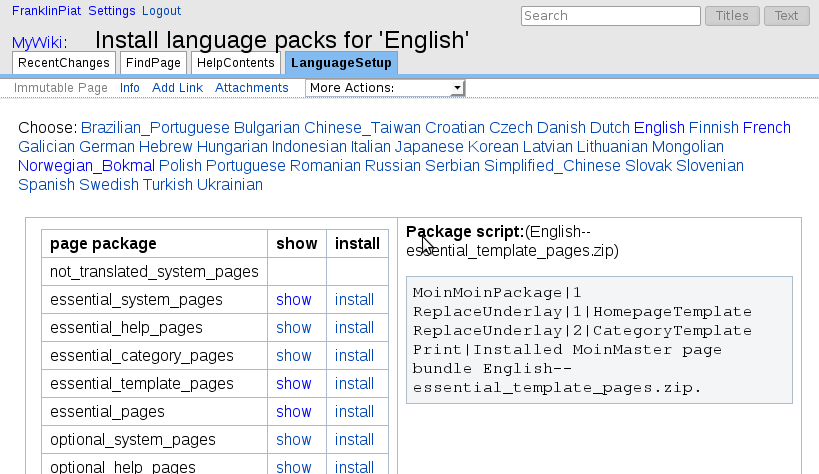This screenshot has height=474, width=819.
Task: Choose the Bulgarian language
Action: pos(267,128)
